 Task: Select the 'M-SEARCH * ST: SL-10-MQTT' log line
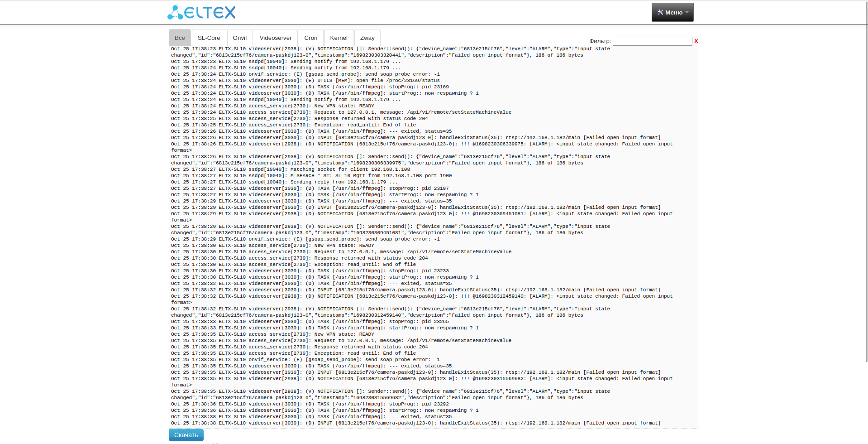click(x=311, y=176)
